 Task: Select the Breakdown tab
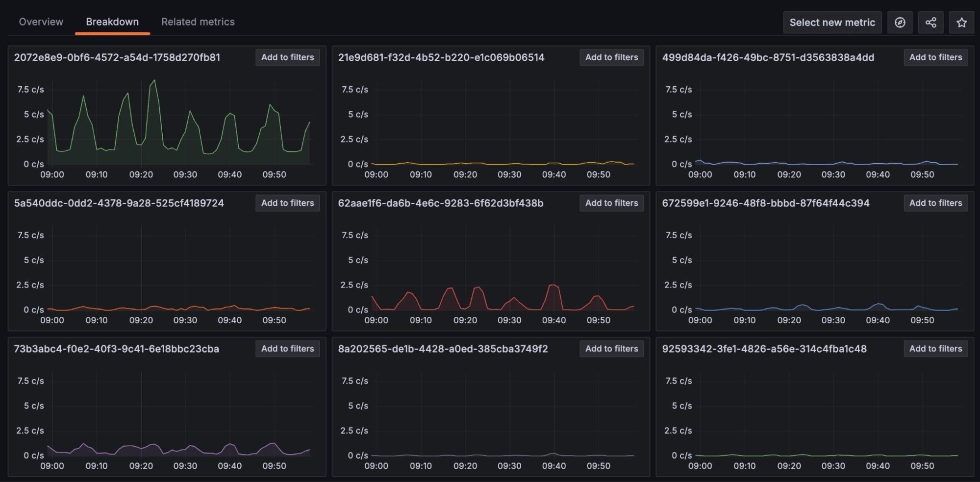112,22
